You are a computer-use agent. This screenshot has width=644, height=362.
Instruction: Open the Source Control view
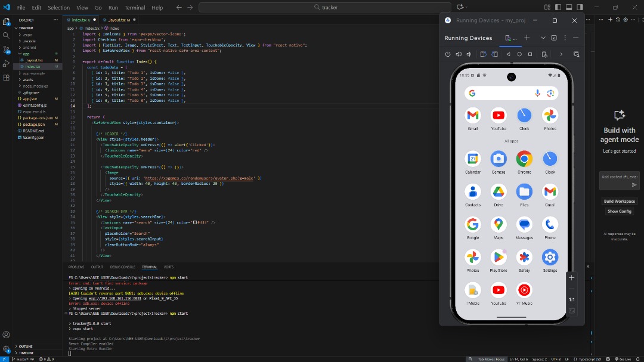[x=6, y=49]
